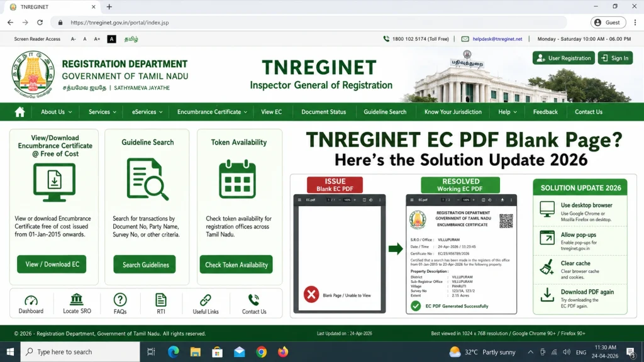Click the Blank EC PDF issue thumbnail

tap(339, 253)
